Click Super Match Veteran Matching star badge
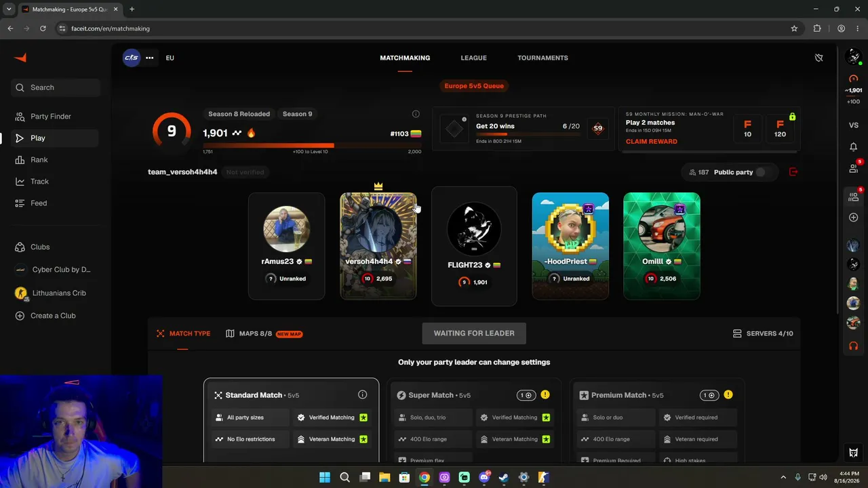This screenshot has height=488, width=868. (547, 439)
